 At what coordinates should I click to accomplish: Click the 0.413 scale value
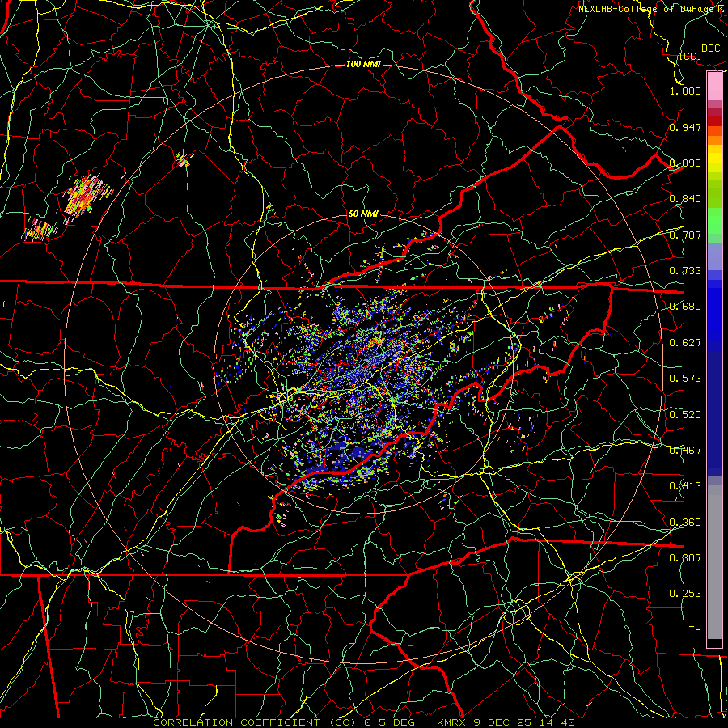[685, 486]
